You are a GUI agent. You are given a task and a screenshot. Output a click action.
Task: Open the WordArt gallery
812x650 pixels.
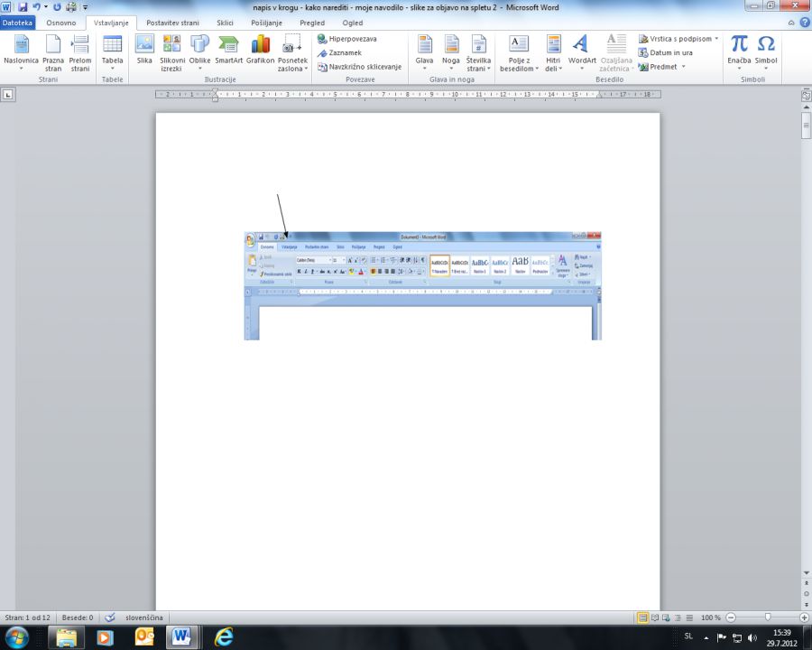tap(582, 53)
